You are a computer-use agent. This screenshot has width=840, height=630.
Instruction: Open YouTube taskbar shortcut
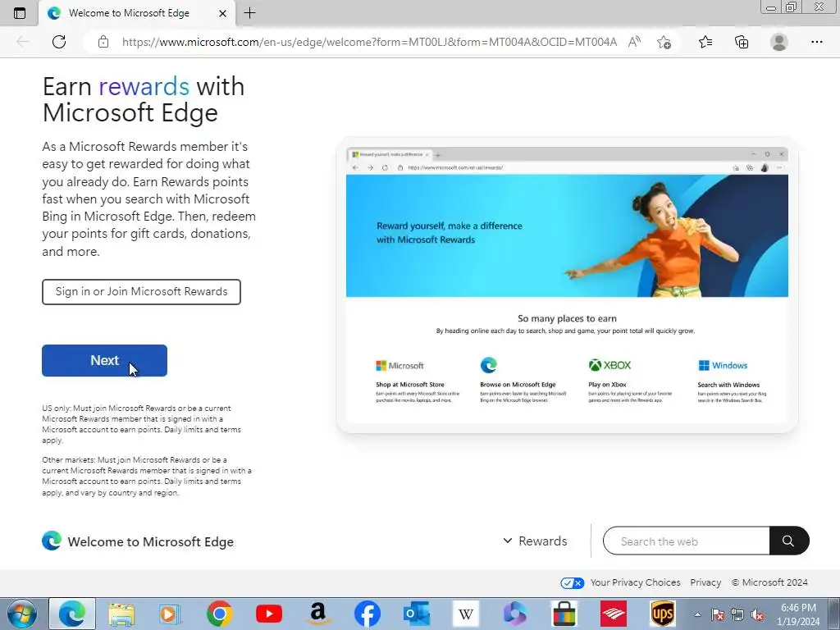(269, 614)
